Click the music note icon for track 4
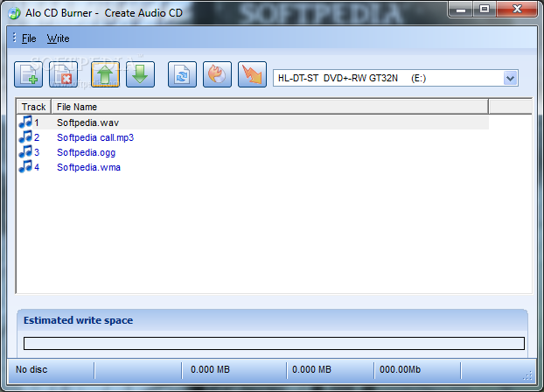The height and width of the screenshot is (392, 544). click(x=25, y=167)
